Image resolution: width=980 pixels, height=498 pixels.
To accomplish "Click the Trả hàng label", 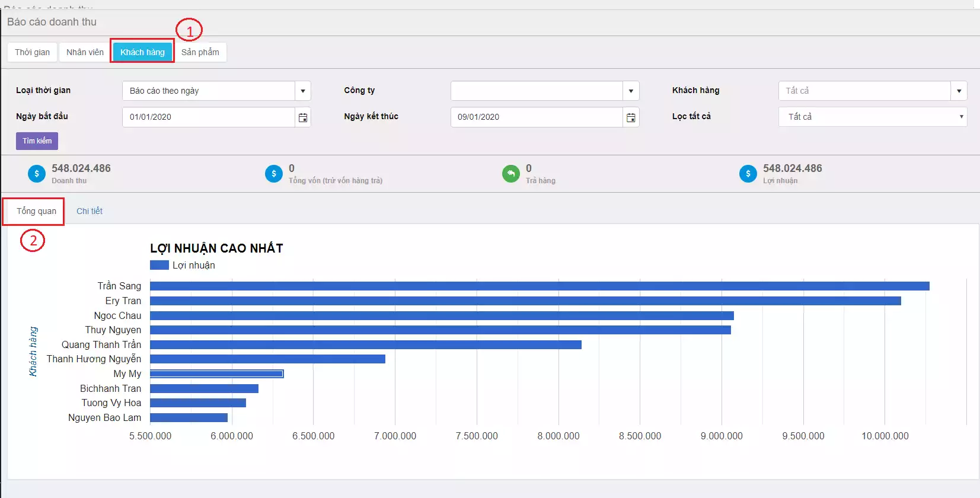I will click(x=541, y=181).
